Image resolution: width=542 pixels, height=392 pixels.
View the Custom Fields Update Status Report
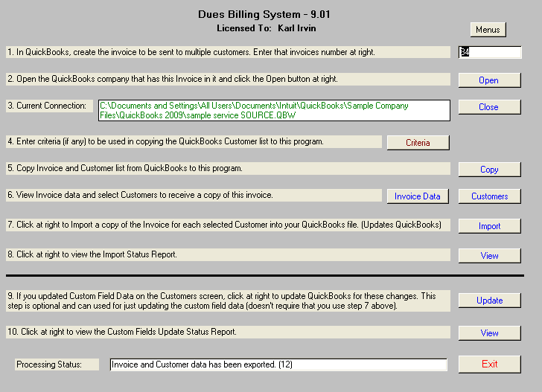(x=489, y=333)
